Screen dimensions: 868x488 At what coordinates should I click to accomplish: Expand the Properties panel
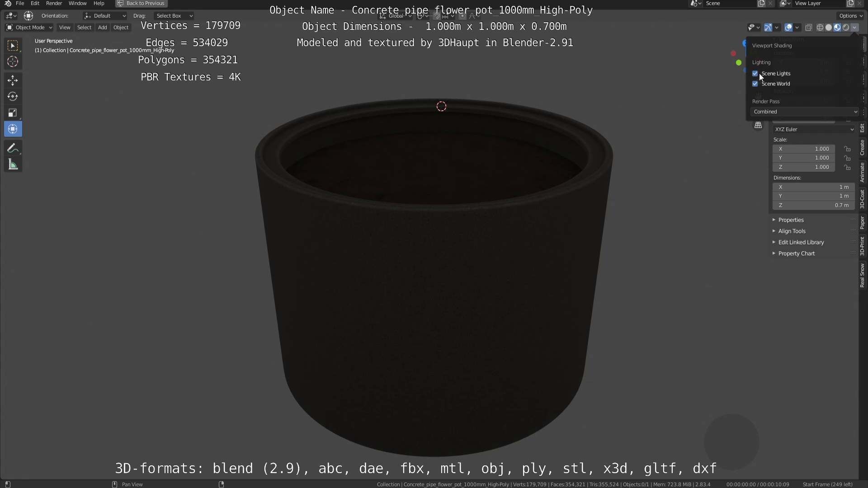click(791, 220)
